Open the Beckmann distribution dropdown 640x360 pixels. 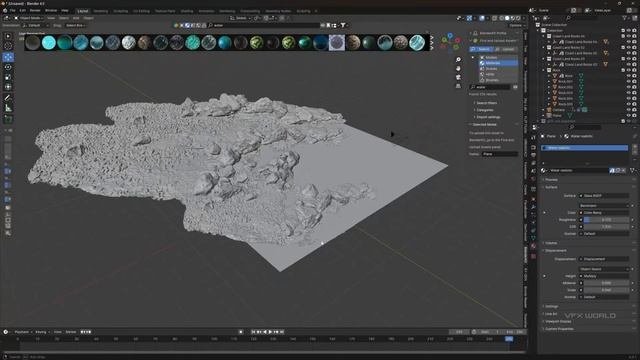pos(604,206)
